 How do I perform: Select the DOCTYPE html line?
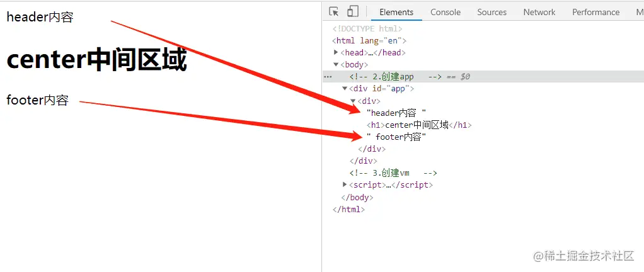tap(367, 29)
